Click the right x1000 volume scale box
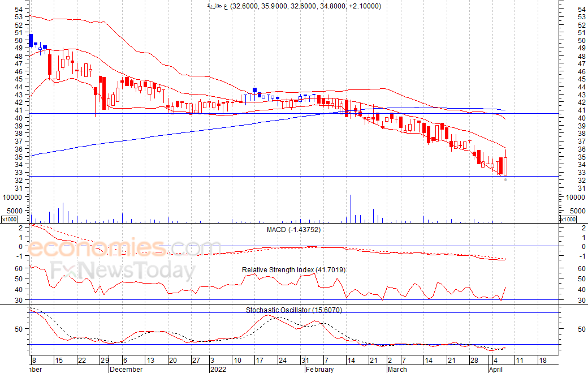 coord(568,220)
